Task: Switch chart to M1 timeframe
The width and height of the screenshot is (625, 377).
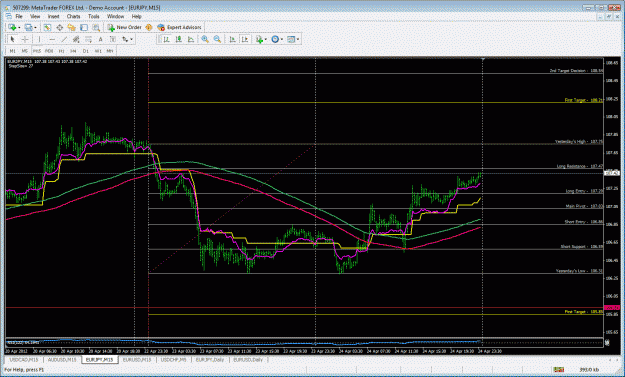Action: pyautogui.click(x=13, y=51)
